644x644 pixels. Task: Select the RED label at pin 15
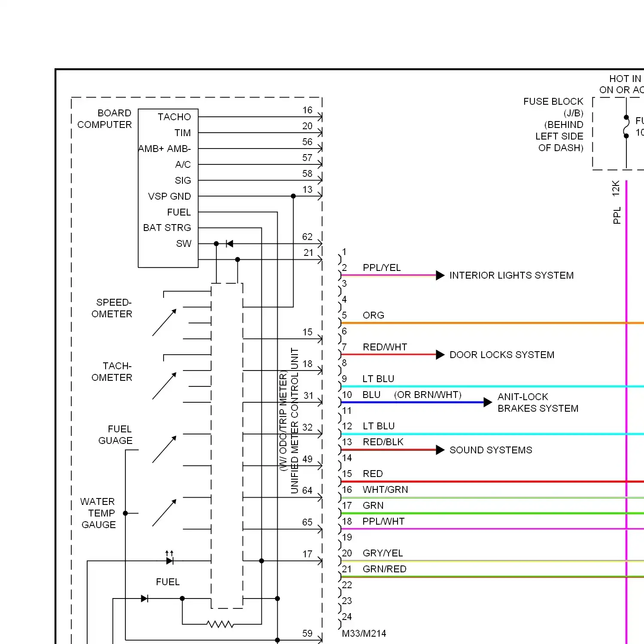click(x=373, y=474)
